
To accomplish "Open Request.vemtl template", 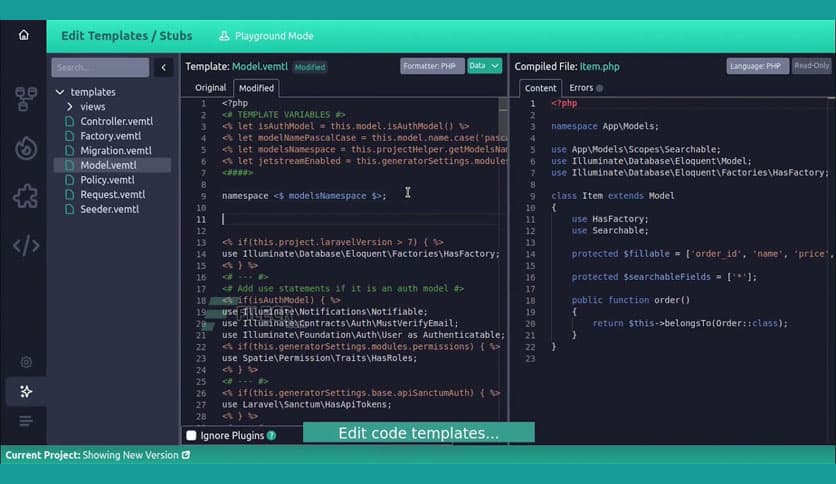I will tap(113, 195).
